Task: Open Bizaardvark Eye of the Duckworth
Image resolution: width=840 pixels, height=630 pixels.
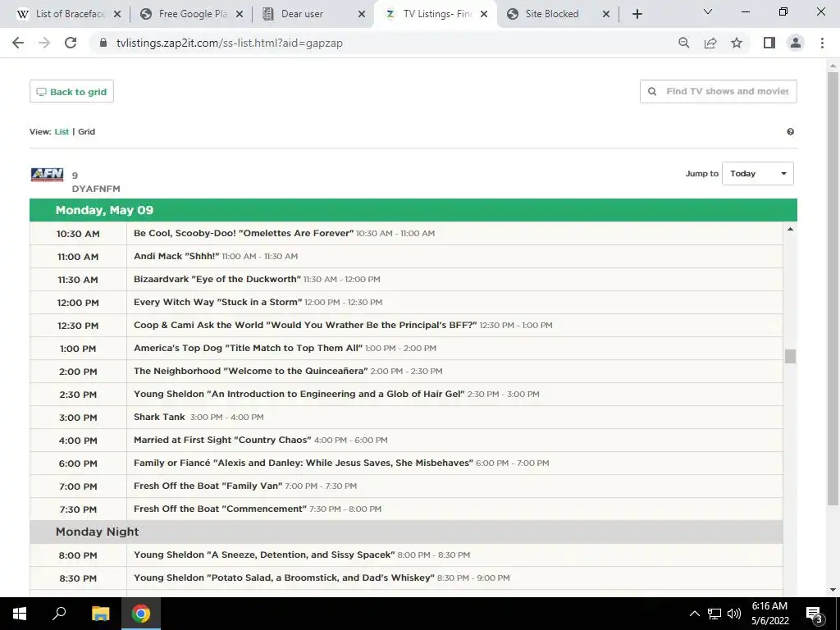Action: [x=217, y=280]
